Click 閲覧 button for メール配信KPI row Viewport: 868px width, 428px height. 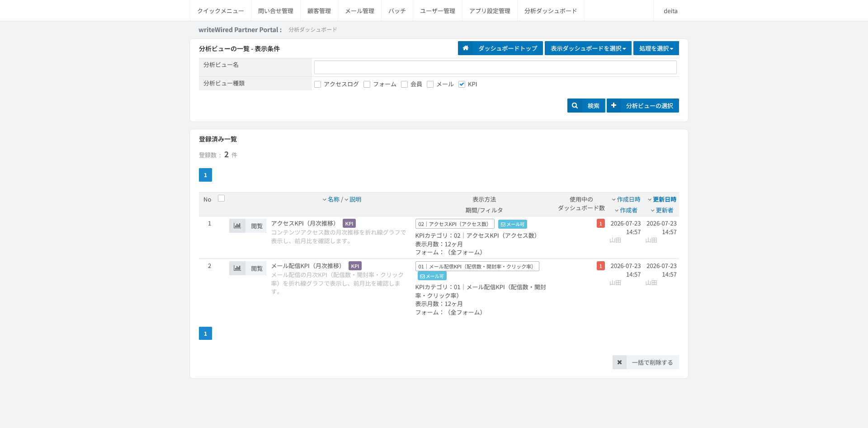pos(256,268)
